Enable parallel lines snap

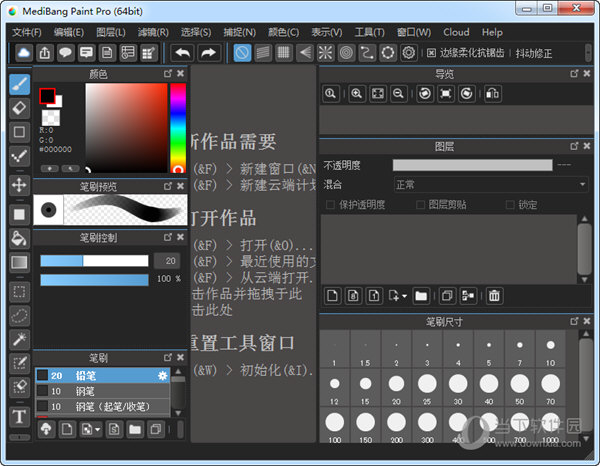click(x=263, y=52)
